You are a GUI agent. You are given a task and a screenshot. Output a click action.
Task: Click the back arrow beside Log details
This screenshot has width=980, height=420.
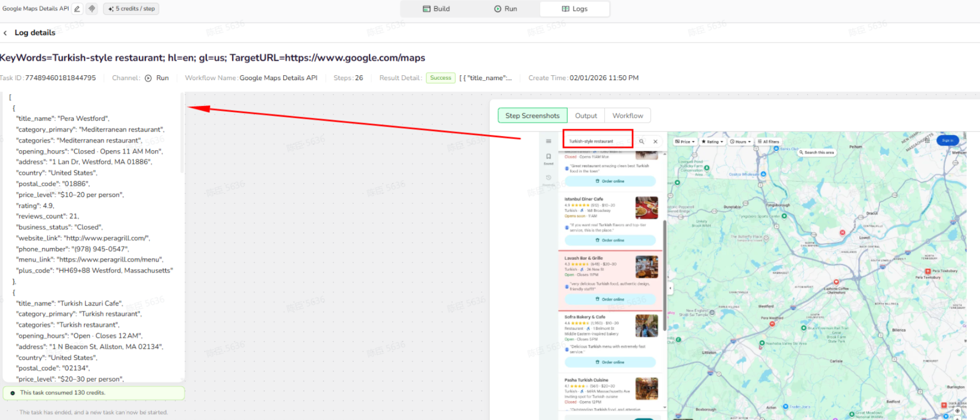tap(6, 33)
